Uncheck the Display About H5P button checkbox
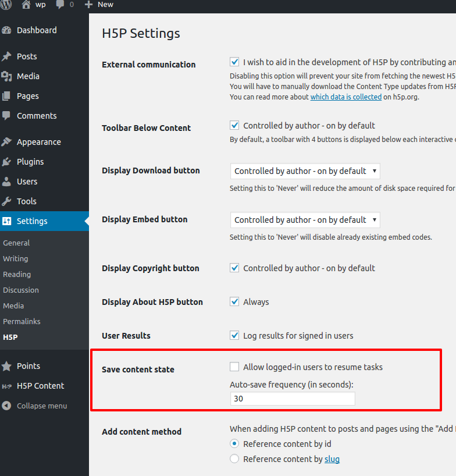The height and width of the screenshot is (476, 456). click(x=234, y=302)
